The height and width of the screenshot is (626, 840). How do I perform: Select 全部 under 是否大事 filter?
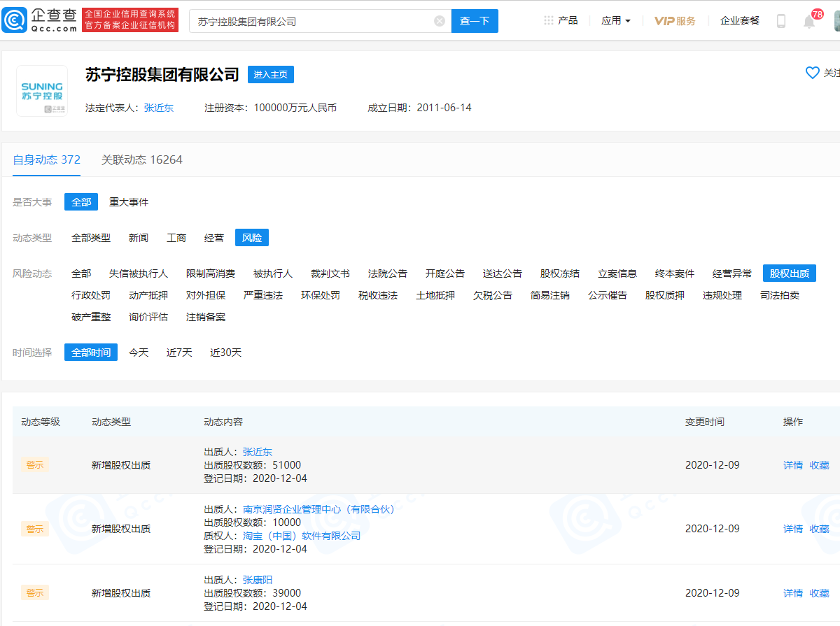tap(81, 202)
